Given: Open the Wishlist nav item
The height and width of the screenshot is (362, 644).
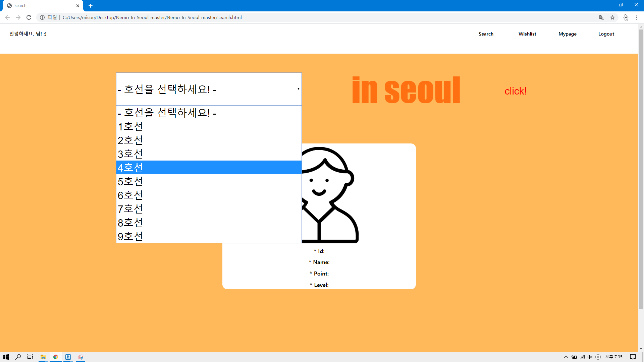Looking at the screenshot, I should pos(527,34).
